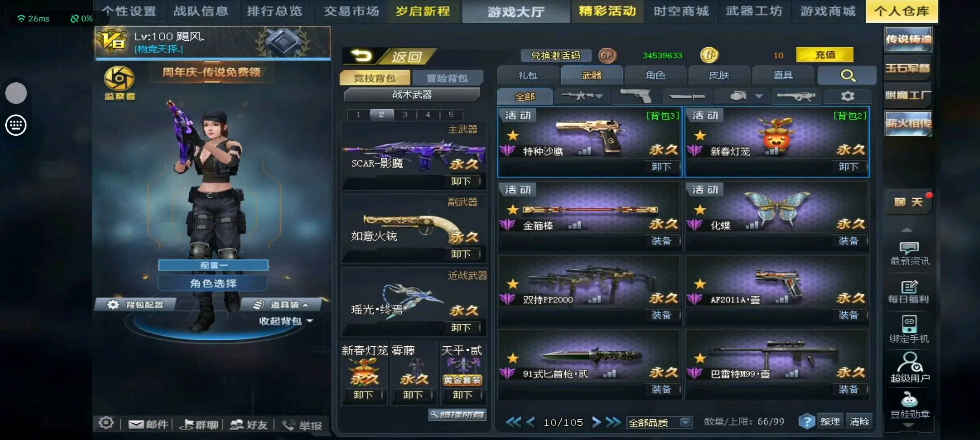980x440 pixels.
Task: Switch to the 冒险背包 toggle
Action: click(x=447, y=77)
